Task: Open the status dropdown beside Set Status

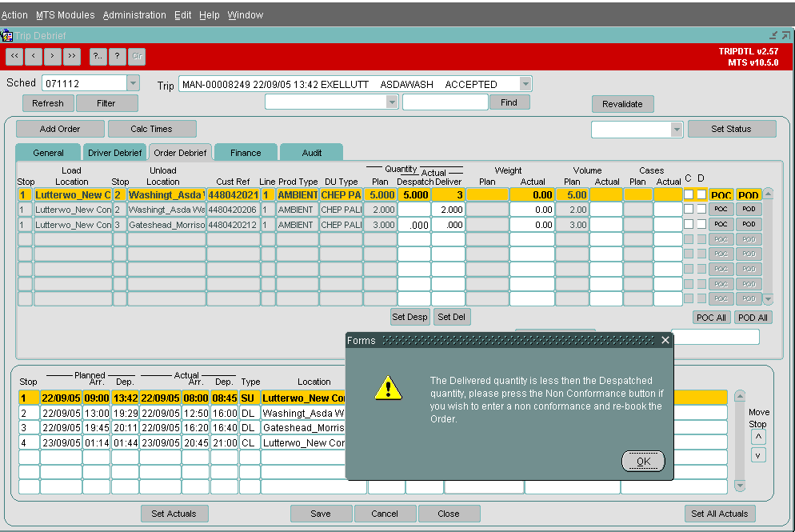Action: click(x=677, y=130)
